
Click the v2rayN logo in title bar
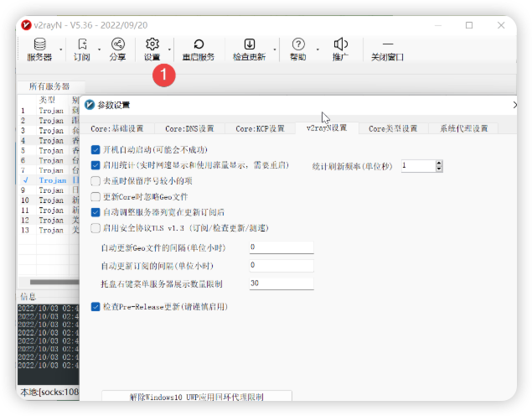click(x=26, y=25)
